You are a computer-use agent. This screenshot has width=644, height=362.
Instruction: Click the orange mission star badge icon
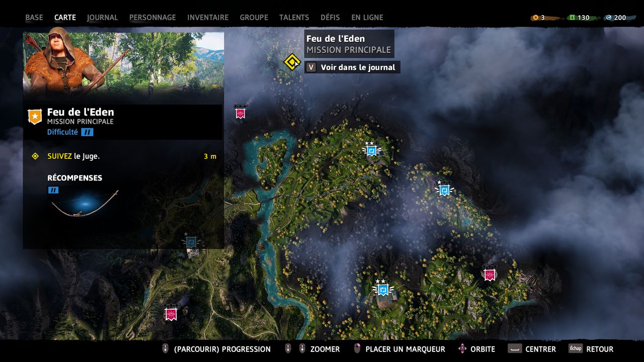pyautogui.click(x=35, y=116)
